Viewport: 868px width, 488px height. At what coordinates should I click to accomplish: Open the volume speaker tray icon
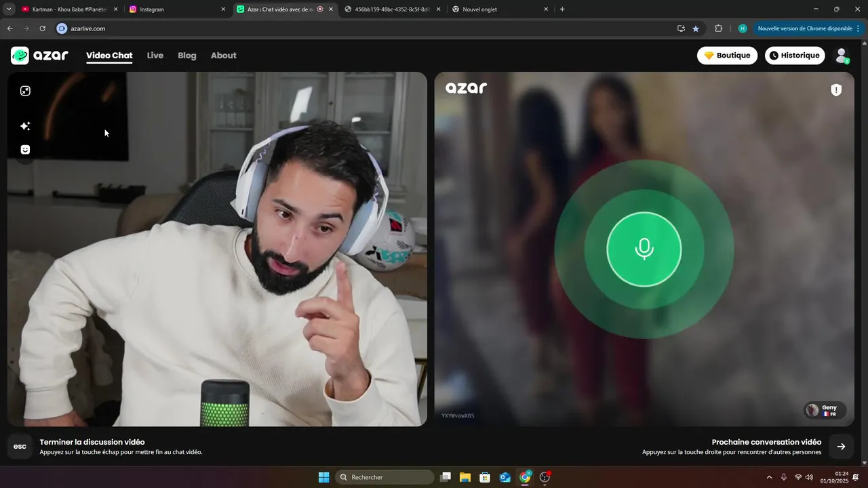click(x=809, y=477)
